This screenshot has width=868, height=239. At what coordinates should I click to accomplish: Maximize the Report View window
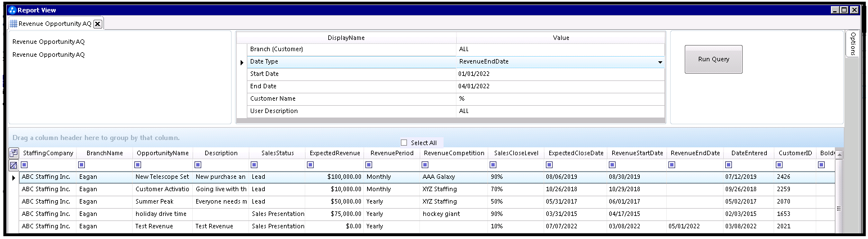point(843,10)
